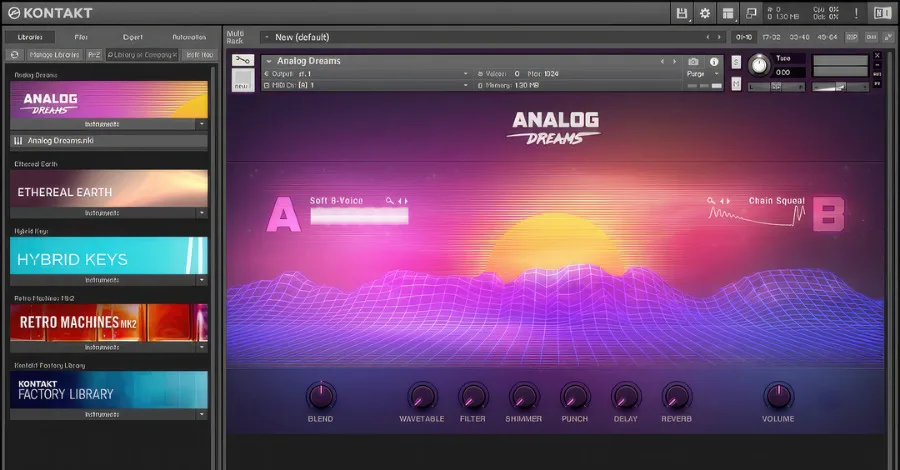Minimize the instrument header
Screen dimensions: 900x470
coord(877,65)
